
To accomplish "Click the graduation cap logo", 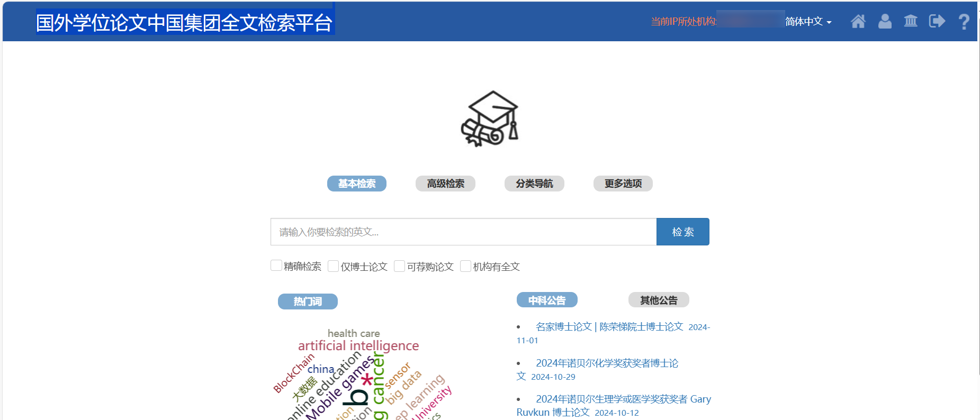I will (x=490, y=118).
